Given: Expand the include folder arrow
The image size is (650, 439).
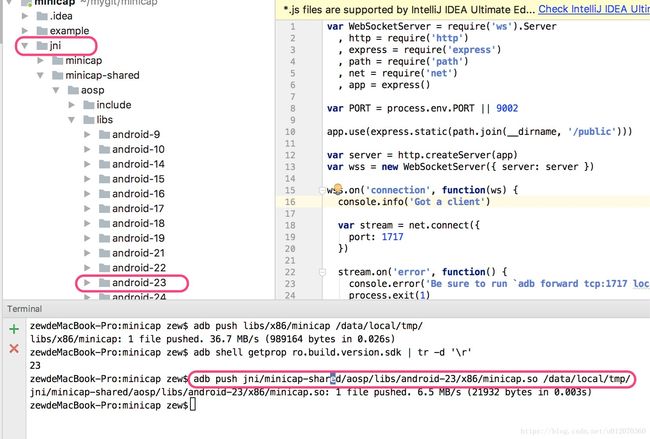Looking at the screenshot, I should [72, 105].
